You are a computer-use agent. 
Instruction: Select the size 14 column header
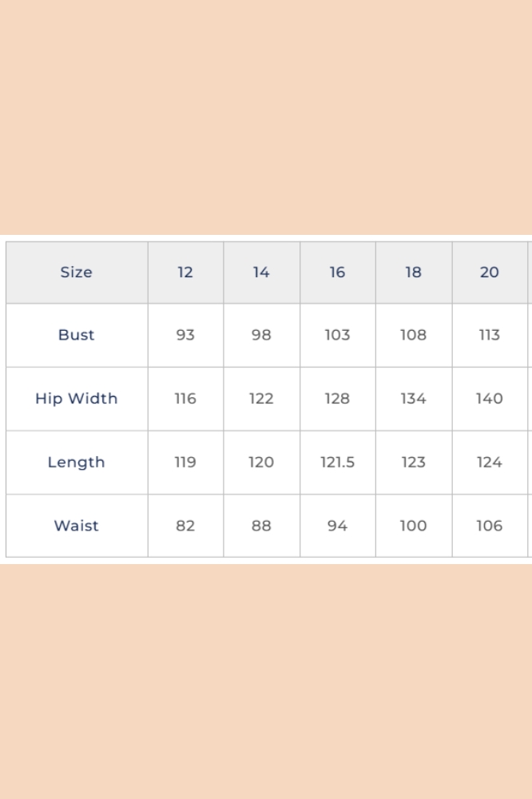tap(261, 272)
